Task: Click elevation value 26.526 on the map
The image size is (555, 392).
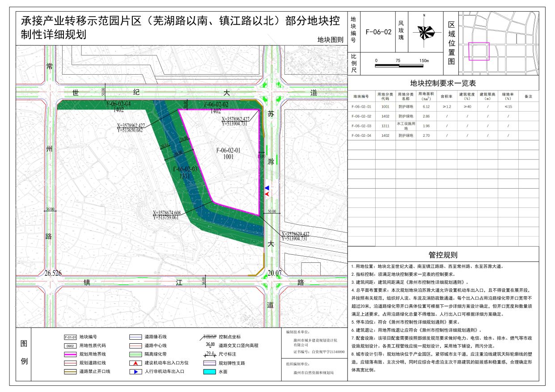Action: [53, 273]
